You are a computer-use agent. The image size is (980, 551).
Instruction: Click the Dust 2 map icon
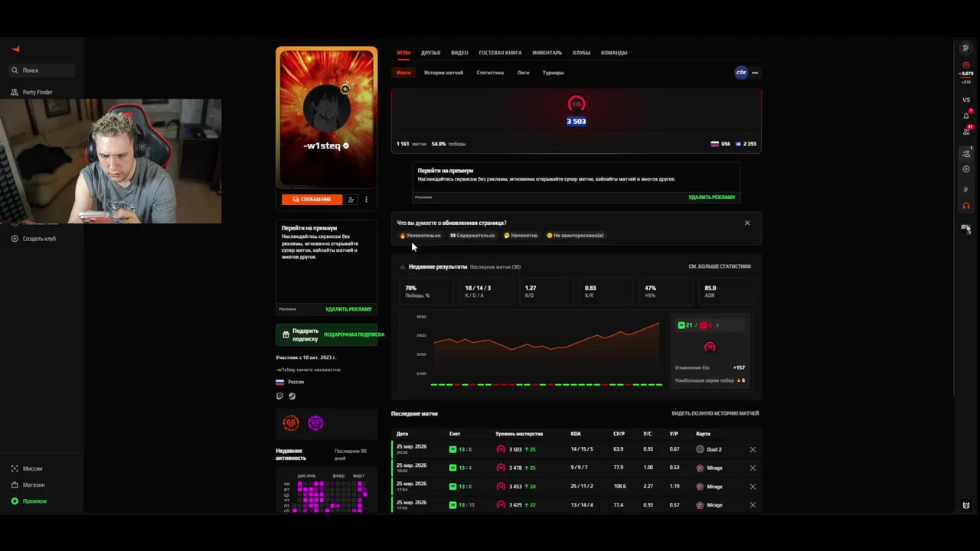(x=700, y=449)
